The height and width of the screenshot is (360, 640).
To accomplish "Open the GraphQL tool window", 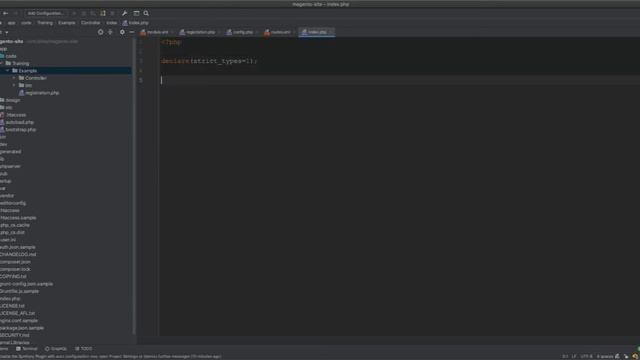I will [56, 349].
